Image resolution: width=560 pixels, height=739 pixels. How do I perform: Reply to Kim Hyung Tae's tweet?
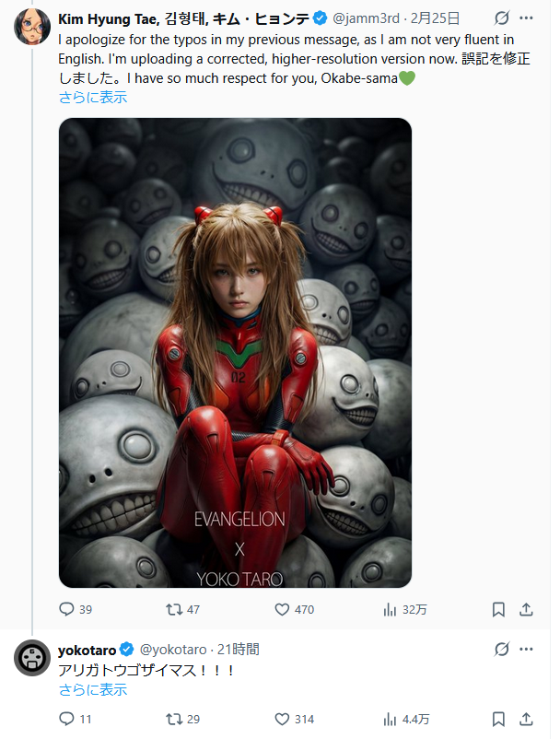pos(66,609)
